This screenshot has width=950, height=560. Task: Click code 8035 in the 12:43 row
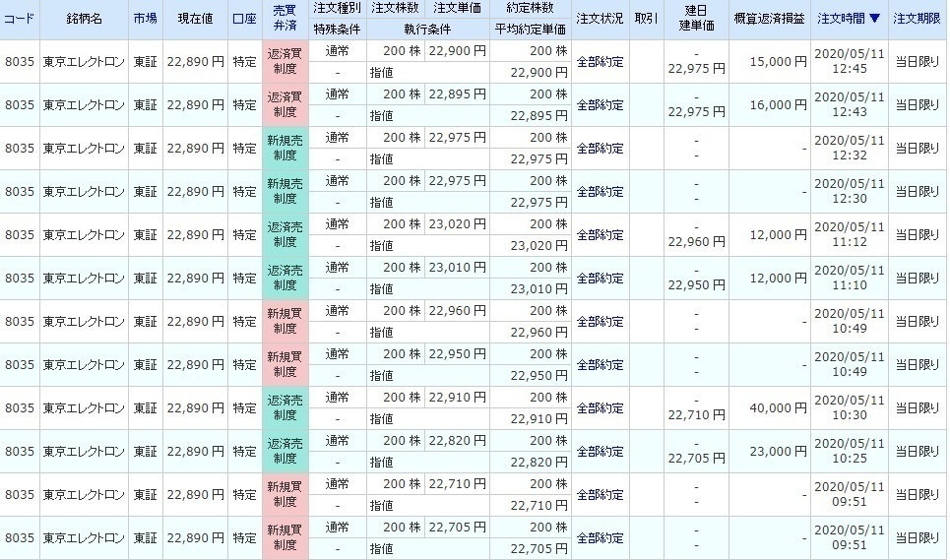point(20,104)
